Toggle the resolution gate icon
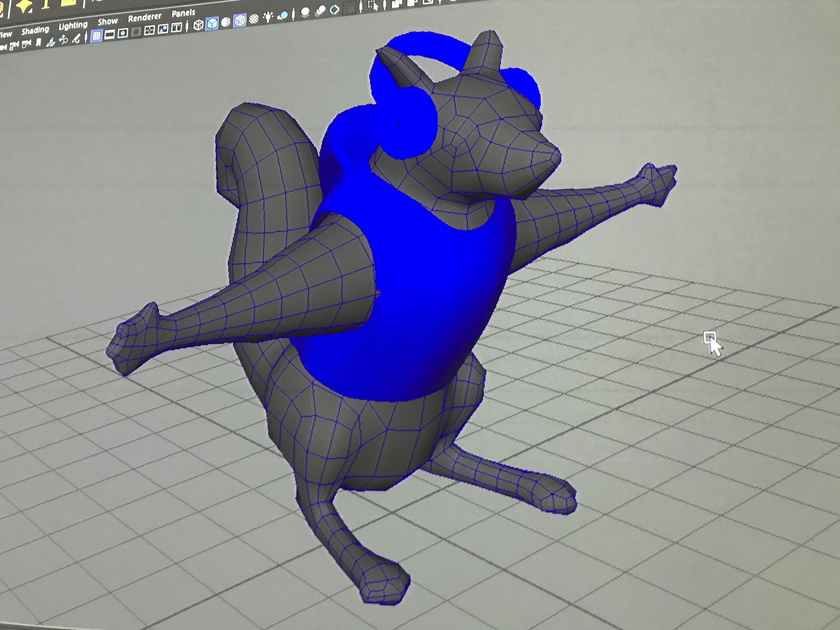Screen dimensions: 840x630 pos(122,33)
